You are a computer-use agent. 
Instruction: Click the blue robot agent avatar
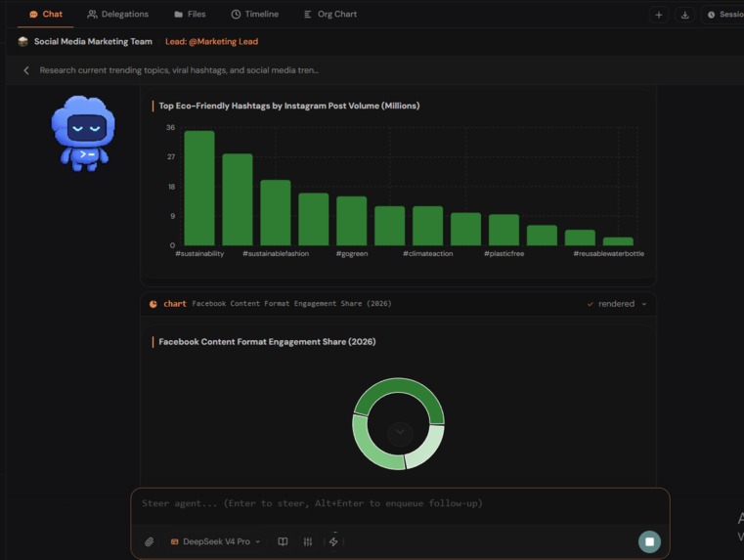pos(83,133)
